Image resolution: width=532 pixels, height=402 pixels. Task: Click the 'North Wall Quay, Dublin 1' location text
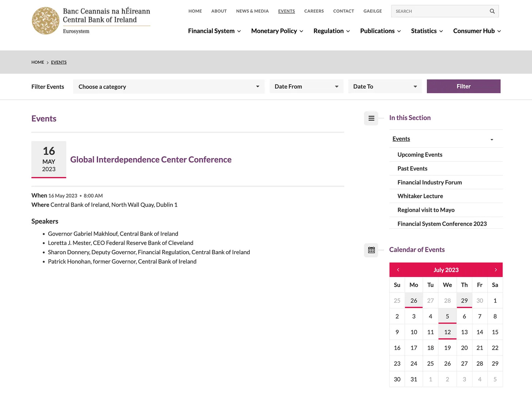(144, 205)
